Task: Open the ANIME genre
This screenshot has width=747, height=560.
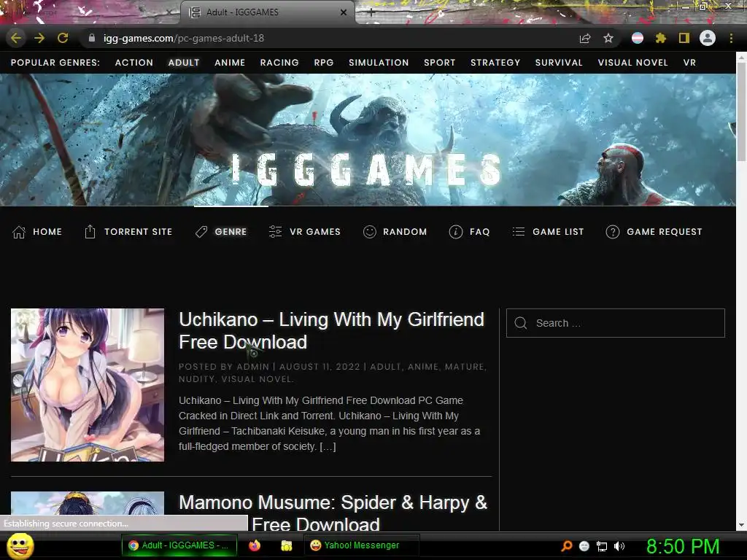Action: pyautogui.click(x=230, y=63)
